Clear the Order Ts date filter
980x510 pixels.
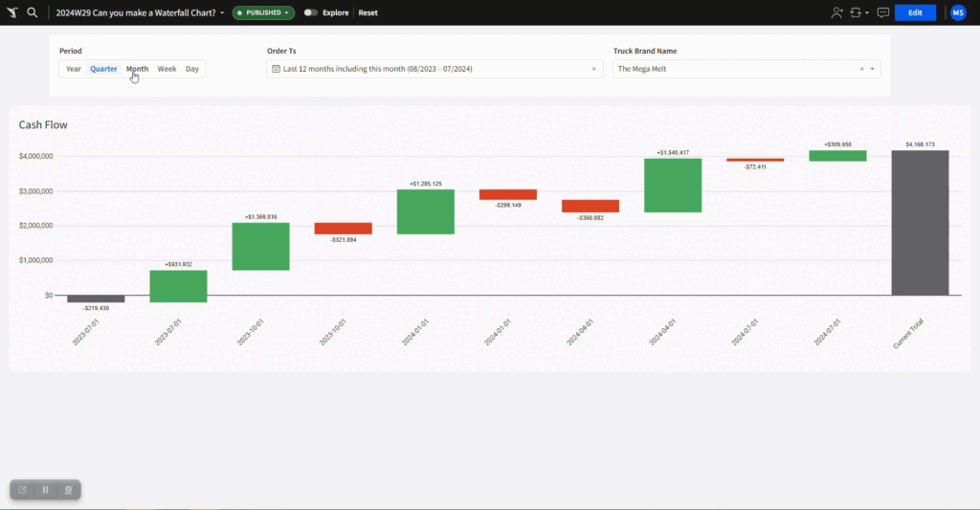coord(593,69)
